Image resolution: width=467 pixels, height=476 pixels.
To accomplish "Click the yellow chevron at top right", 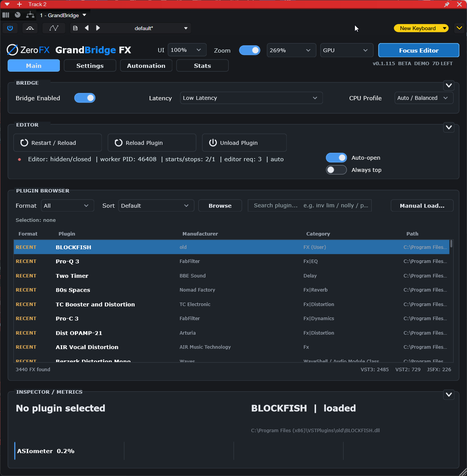I will [x=459, y=28].
